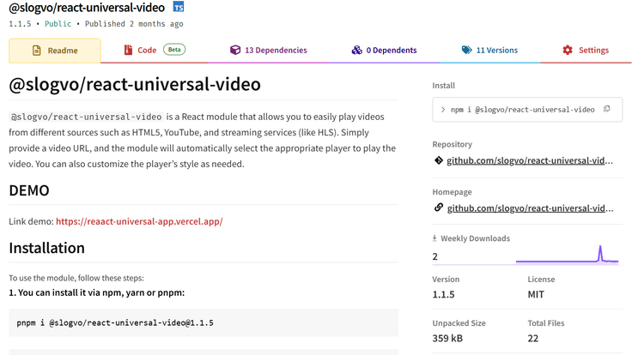Go to the Settings tab
Viewport: 644px width, 355px height.
[x=586, y=50]
